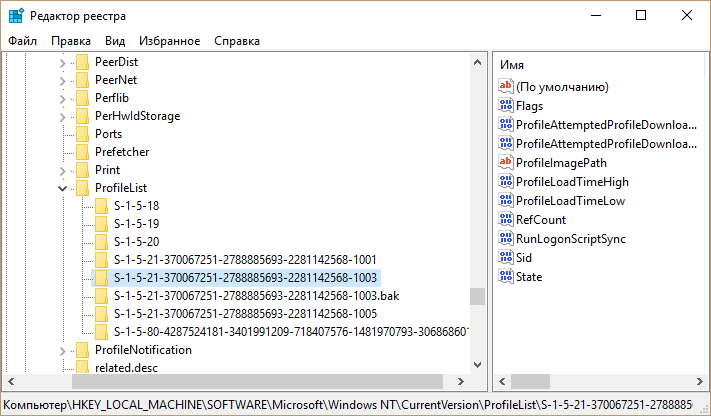Expand the ProfileNotification key
The width and height of the screenshot is (711, 416).
(63, 351)
